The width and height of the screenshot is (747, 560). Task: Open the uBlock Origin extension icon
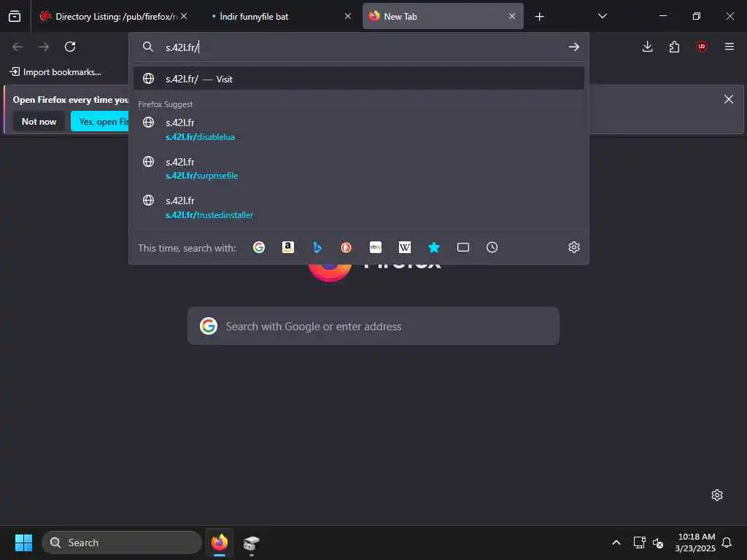click(701, 47)
